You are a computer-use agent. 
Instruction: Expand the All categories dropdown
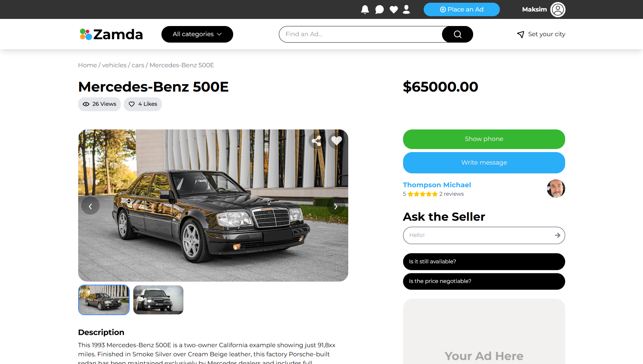tap(197, 34)
